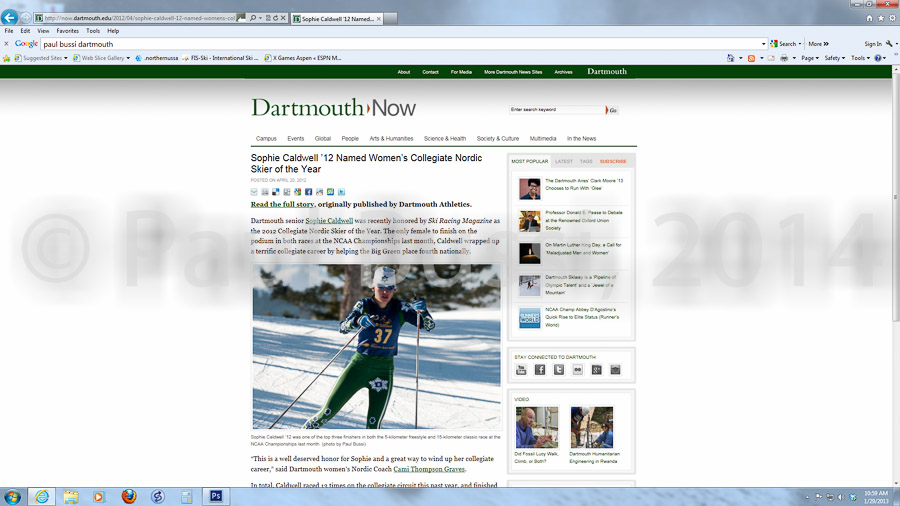This screenshot has width=900, height=506.
Task: Open the address bar search magnifier icon
Action: (253, 18)
